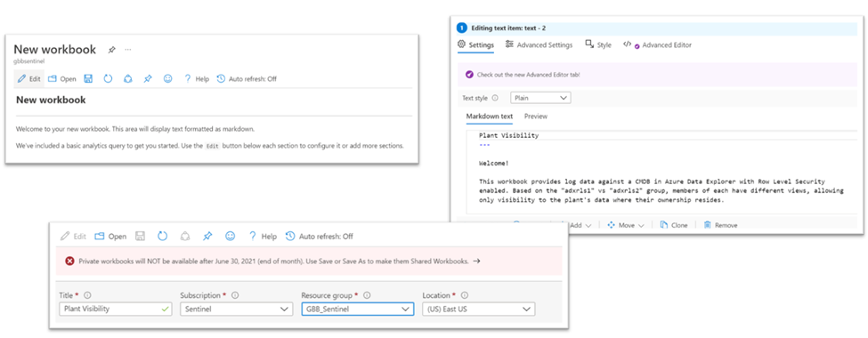
Task: Click Edit in the New workbook panel toolbar
Action: point(29,79)
